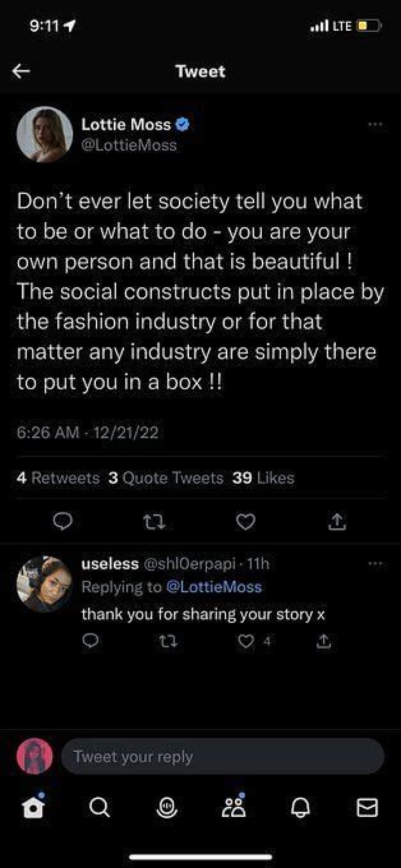Open more options on useless's reply
This screenshot has height=868, width=401.
(375, 564)
